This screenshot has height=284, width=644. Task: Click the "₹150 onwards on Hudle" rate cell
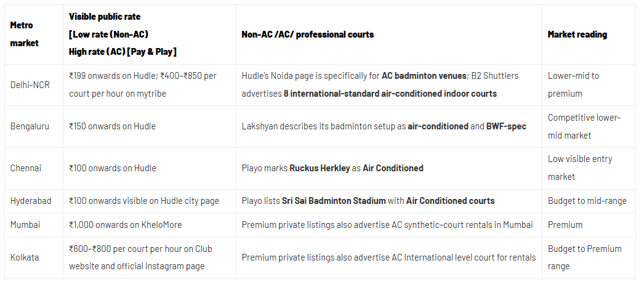coord(112,126)
